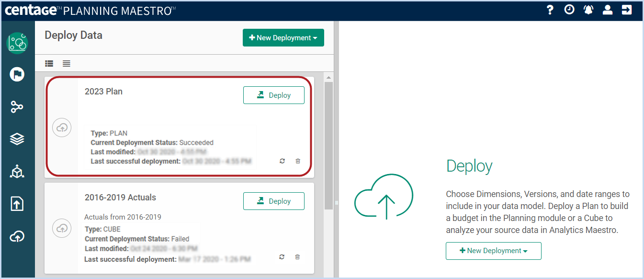Open the cloud deploy icon in sidebar
Image resolution: width=644 pixels, height=279 pixels.
(x=17, y=236)
